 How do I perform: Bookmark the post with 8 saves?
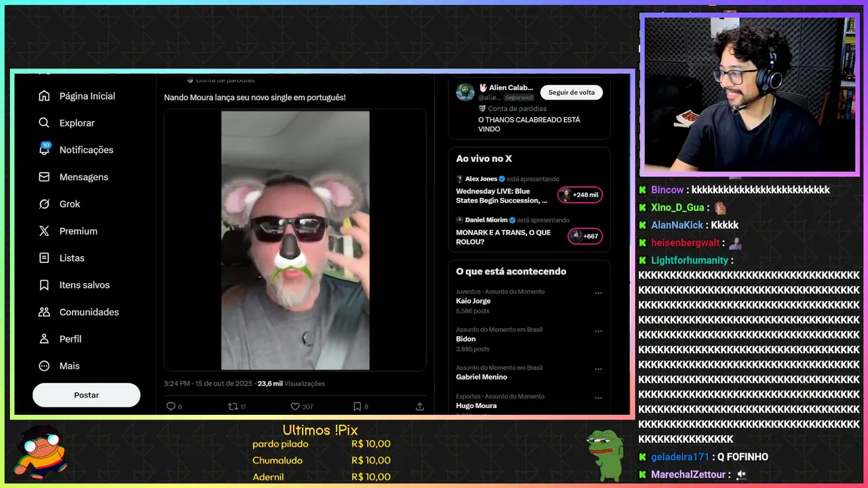click(357, 407)
